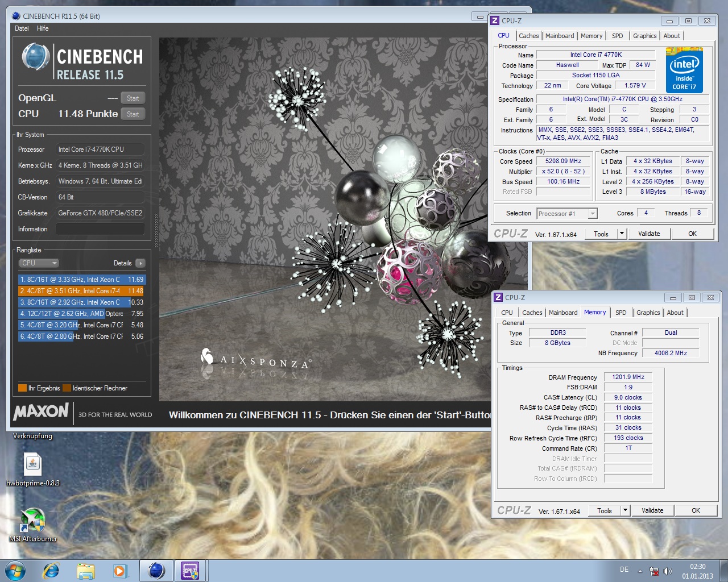Click the Cinebench title bar icon
Image resolution: width=728 pixels, height=582 pixels.
[x=16, y=16]
